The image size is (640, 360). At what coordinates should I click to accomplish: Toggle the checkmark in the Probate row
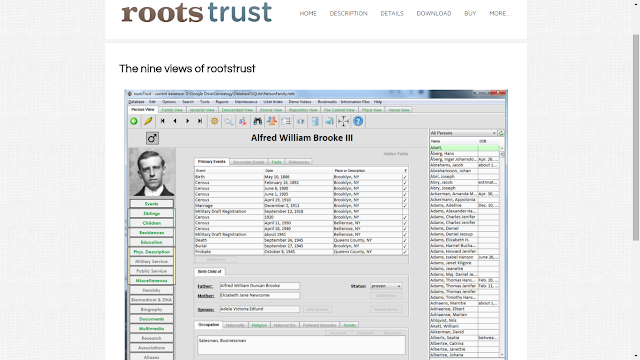[405, 252]
